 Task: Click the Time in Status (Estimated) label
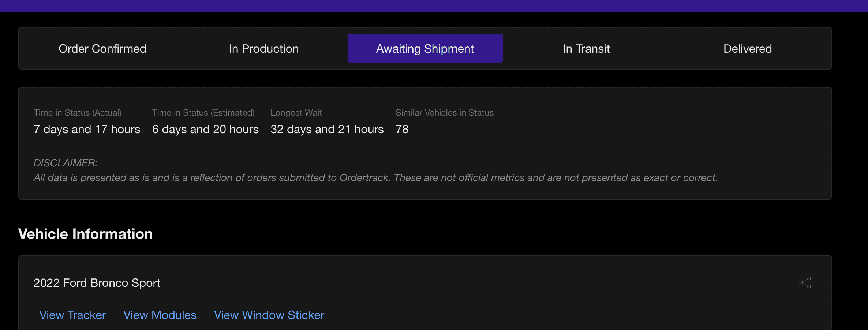click(x=203, y=113)
